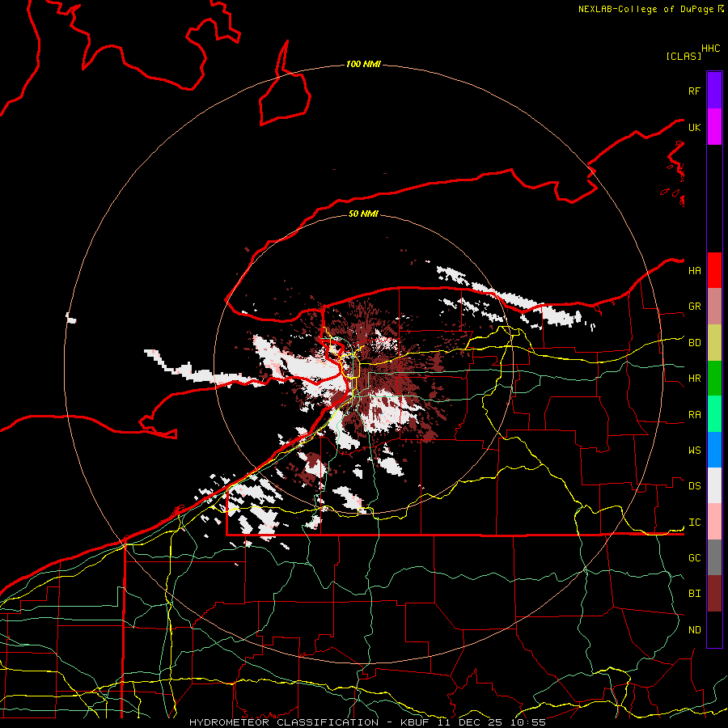Viewport: 728px width, 728px height.
Task: Click the ND black legend swatch
Action: [714, 629]
